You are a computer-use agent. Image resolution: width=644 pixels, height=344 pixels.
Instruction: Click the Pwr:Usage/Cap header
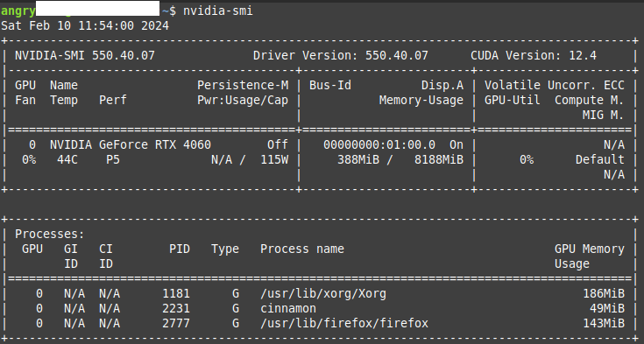tap(243, 100)
